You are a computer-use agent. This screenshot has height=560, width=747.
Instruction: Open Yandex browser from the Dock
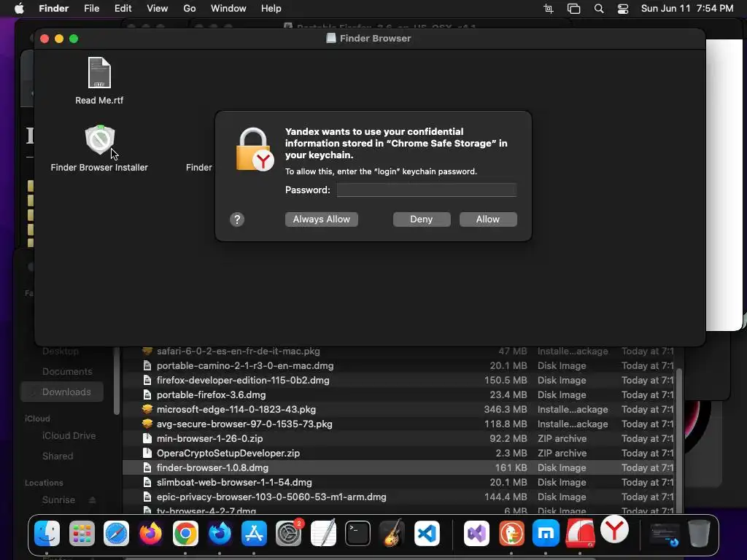click(614, 529)
